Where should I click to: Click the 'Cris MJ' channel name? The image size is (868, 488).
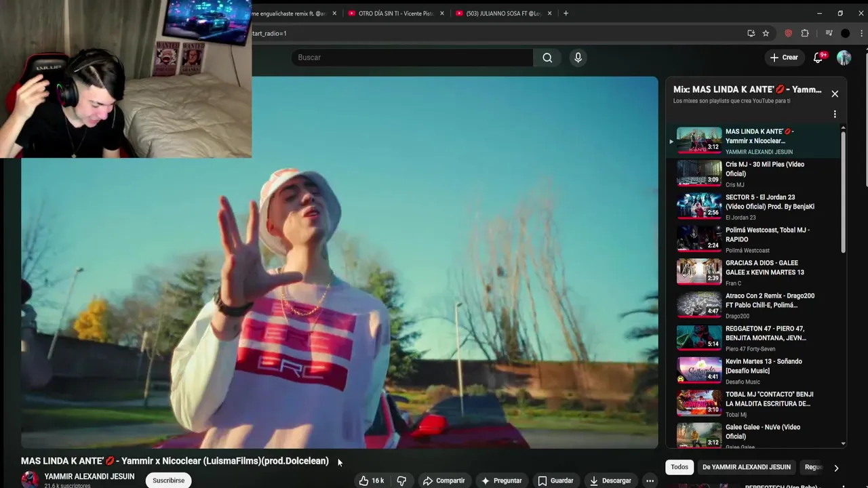[x=734, y=185]
